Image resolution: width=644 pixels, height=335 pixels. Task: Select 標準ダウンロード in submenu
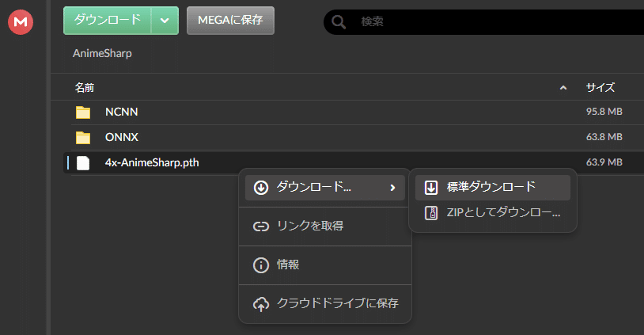click(492, 188)
